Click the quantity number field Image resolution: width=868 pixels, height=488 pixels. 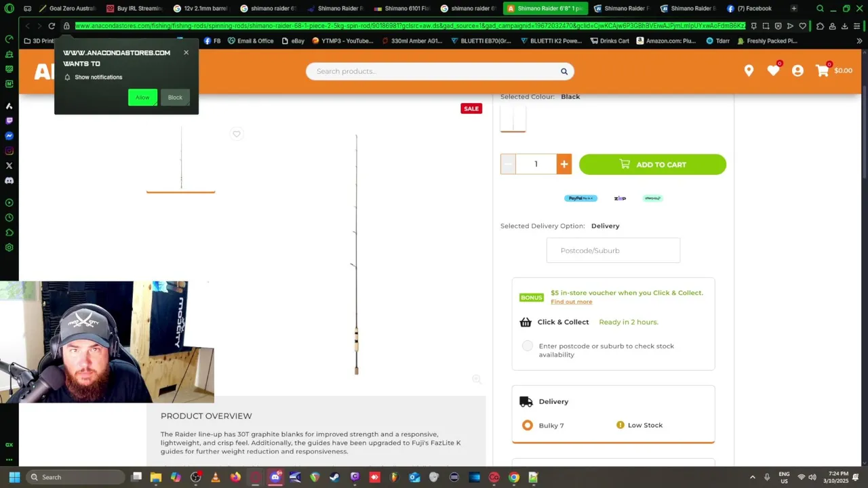[536, 164]
